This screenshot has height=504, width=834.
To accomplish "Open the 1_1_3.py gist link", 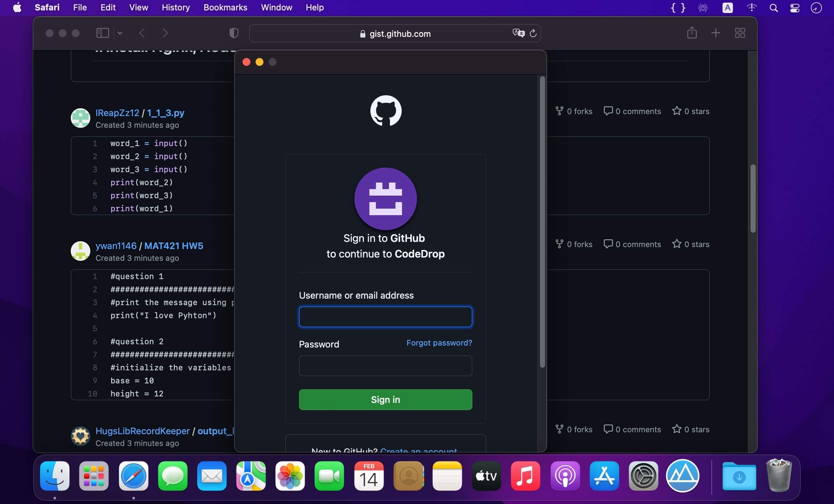I will pos(166,113).
